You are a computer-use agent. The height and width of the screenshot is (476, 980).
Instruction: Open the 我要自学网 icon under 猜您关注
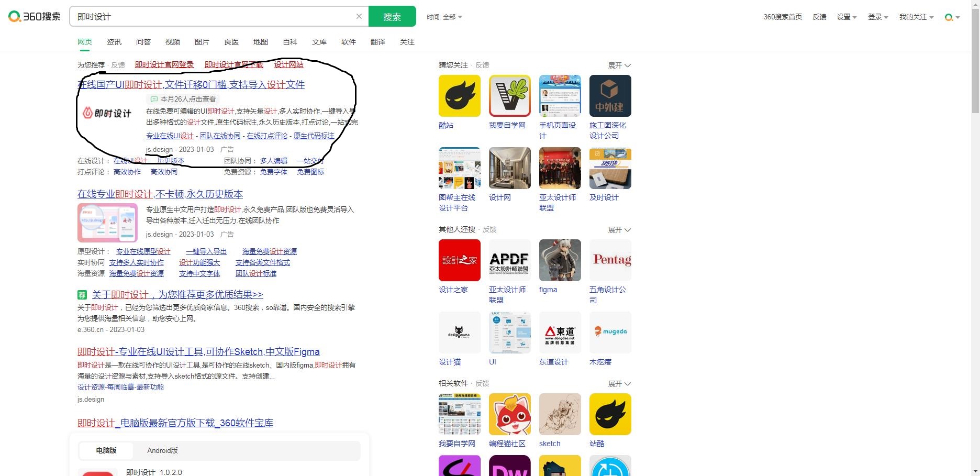510,96
